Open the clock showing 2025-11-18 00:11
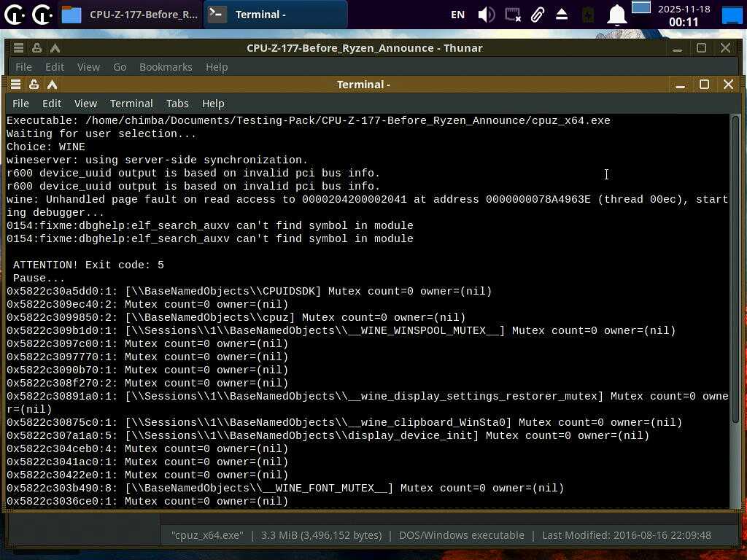 pos(684,15)
